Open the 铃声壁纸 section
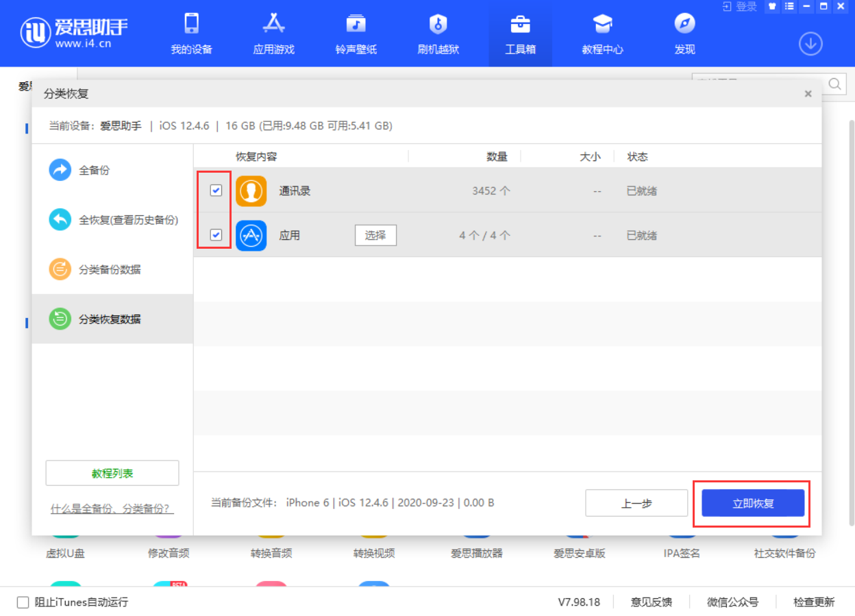The image size is (855, 616). pyautogui.click(x=355, y=33)
